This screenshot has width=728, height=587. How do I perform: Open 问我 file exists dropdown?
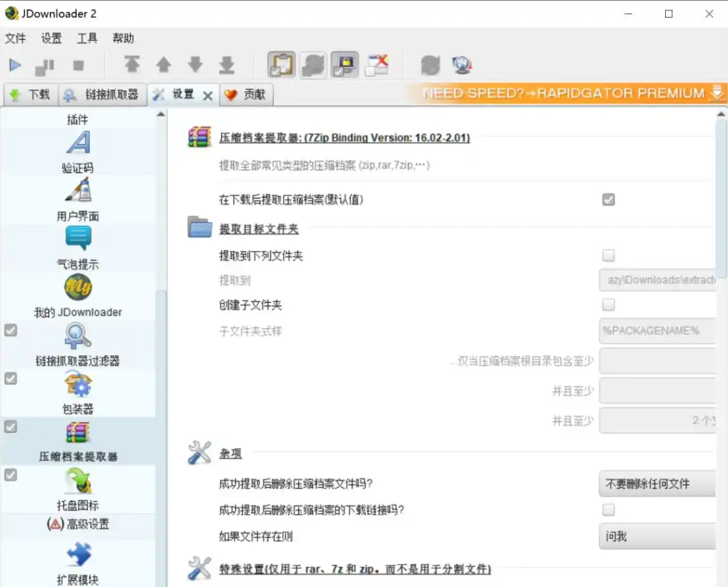pyautogui.click(x=657, y=536)
